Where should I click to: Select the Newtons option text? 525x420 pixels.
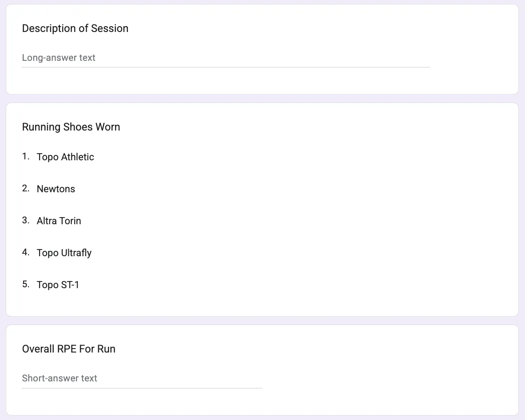(x=56, y=189)
